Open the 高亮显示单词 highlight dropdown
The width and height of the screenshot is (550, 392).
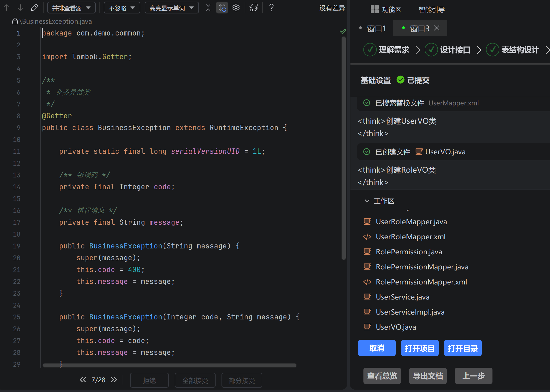[x=172, y=8]
